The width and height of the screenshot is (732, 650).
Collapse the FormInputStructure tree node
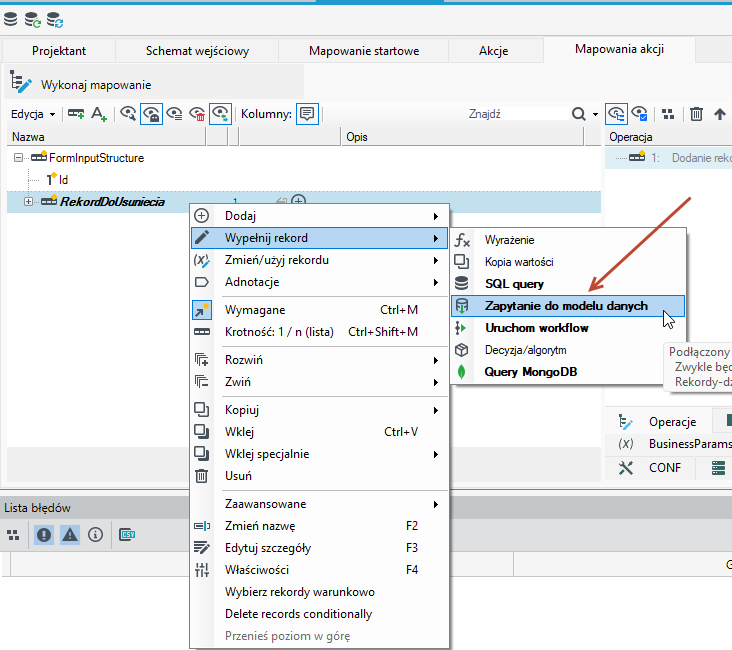click(18, 158)
